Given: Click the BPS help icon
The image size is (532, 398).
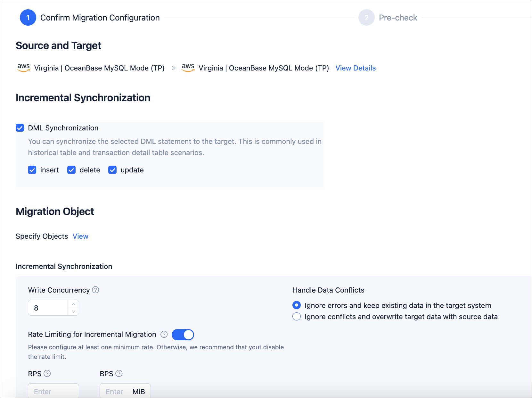Looking at the screenshot, I should click(119, 374).
